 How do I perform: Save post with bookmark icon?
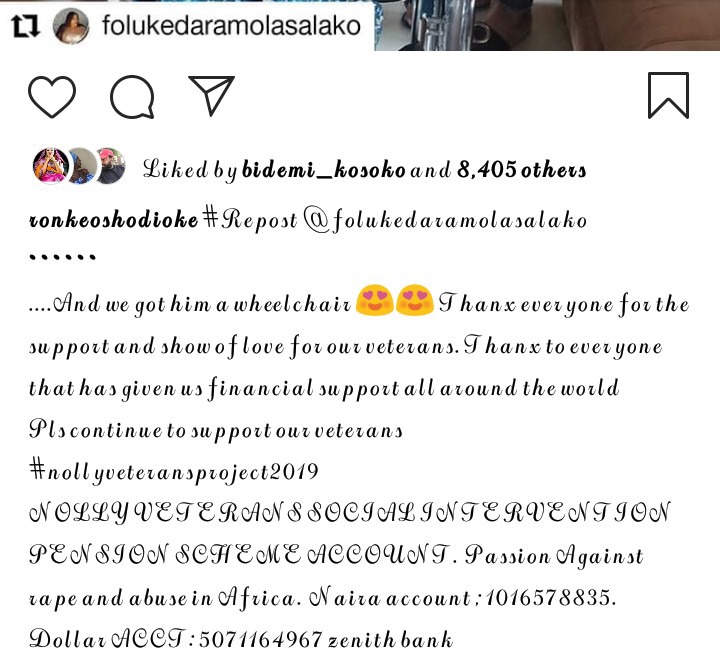pos(668,96)
